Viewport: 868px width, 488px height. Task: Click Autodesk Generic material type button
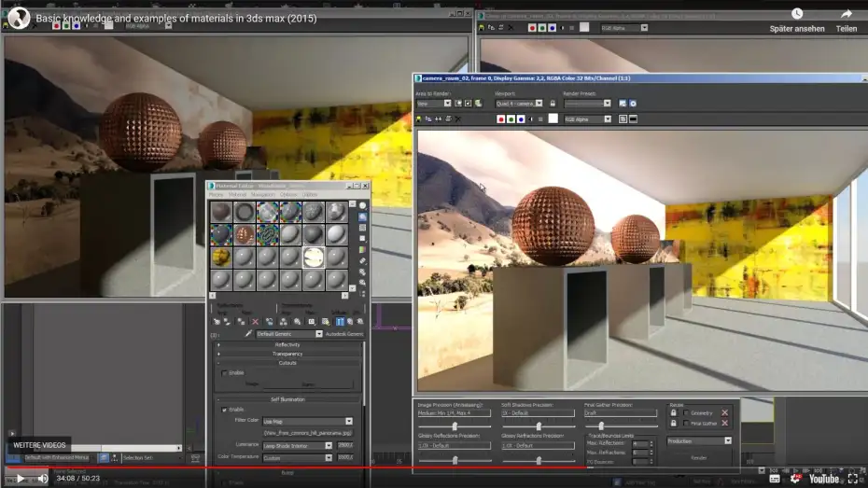click(344, 334)
